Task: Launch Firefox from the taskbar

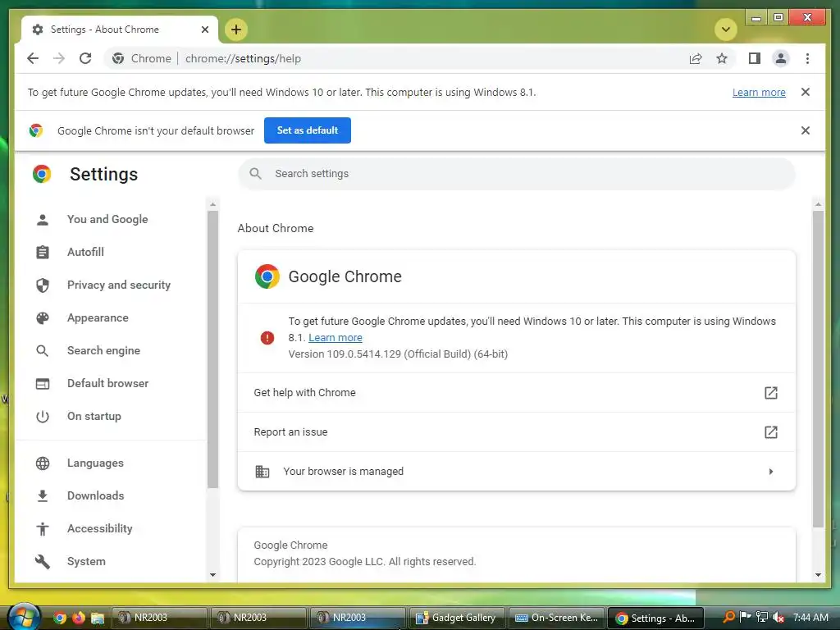Action: coord(78,618)
